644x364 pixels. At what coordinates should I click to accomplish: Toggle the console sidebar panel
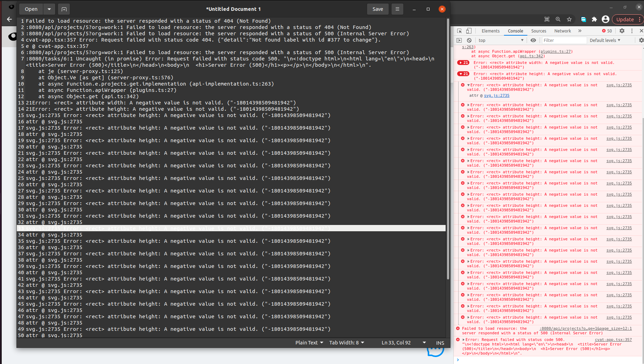(x=459, y=40)
